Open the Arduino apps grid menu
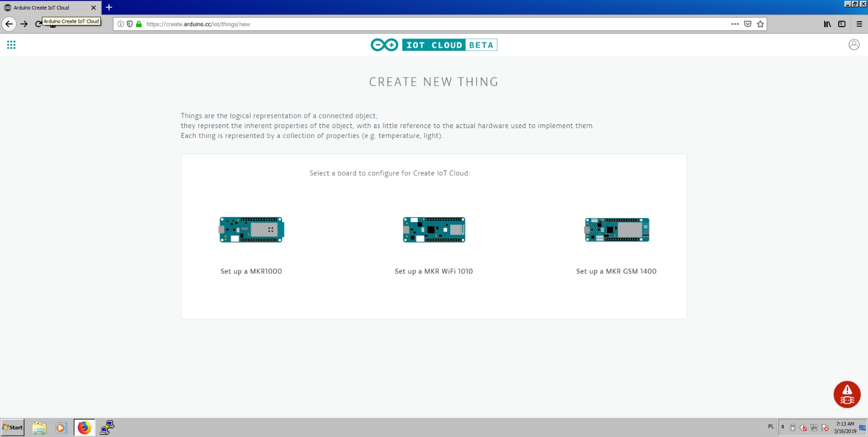Screen dimensions: 868x437 tap(11, 45)
